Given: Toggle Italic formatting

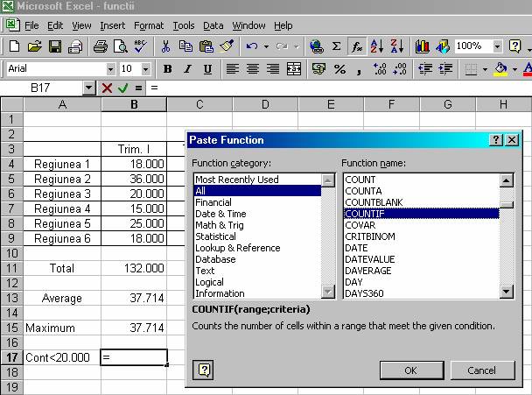Looking at the screenshot, I should tap(186, 68).
